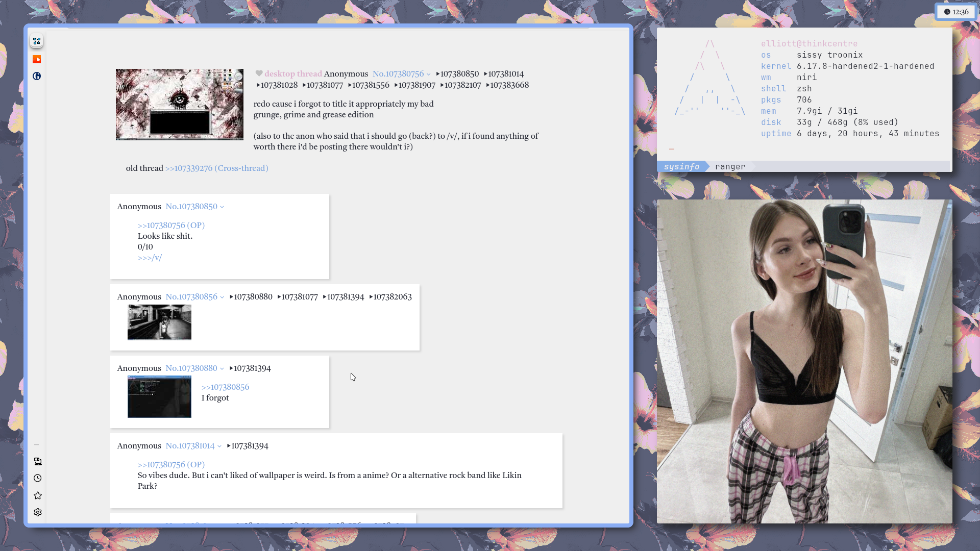Click the >>>/v/ board link
Viewport: 980px width, 551px height.
(150, 258)
